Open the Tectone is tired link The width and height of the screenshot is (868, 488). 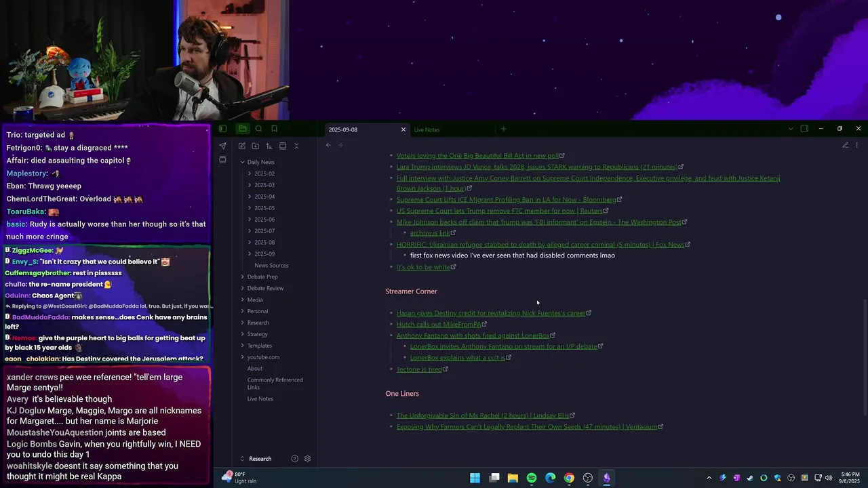tap(419, 369)
